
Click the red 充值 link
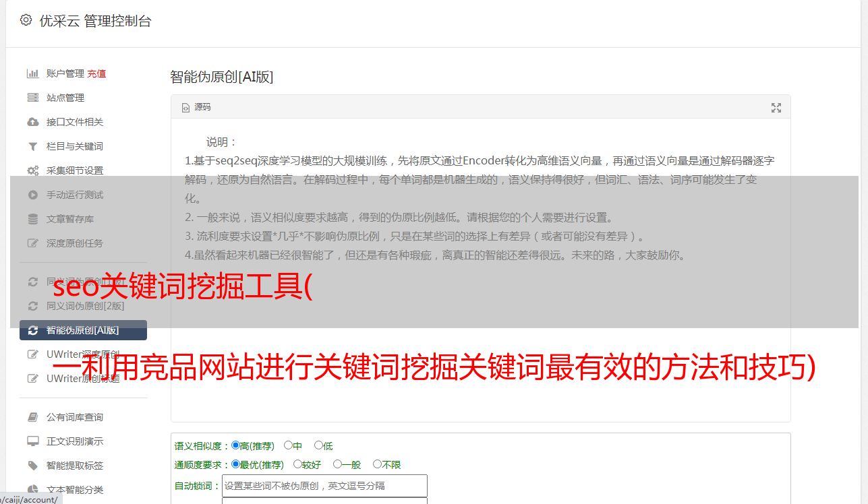click(96, 73)
